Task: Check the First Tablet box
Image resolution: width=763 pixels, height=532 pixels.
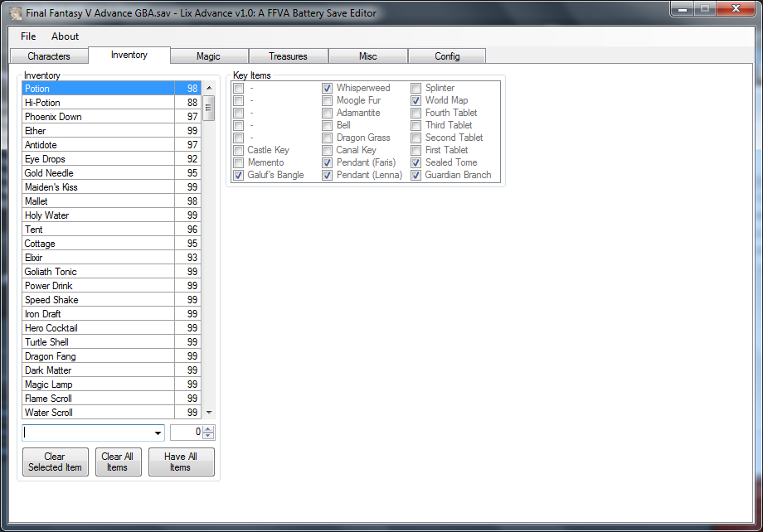Action: coord(416,151)
